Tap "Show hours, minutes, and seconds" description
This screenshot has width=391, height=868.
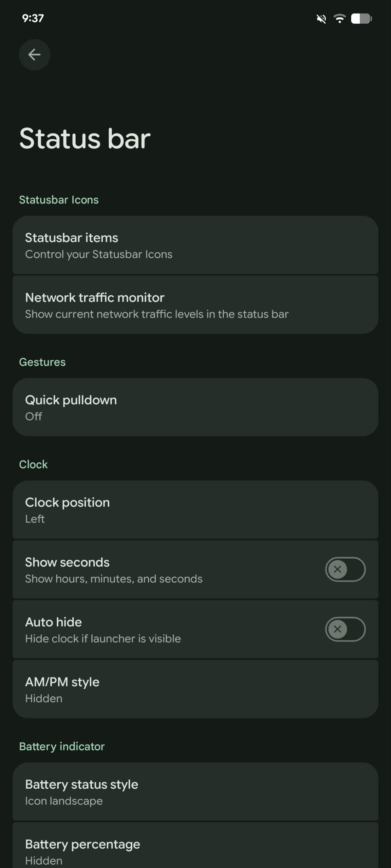click(x=114, y=579)
